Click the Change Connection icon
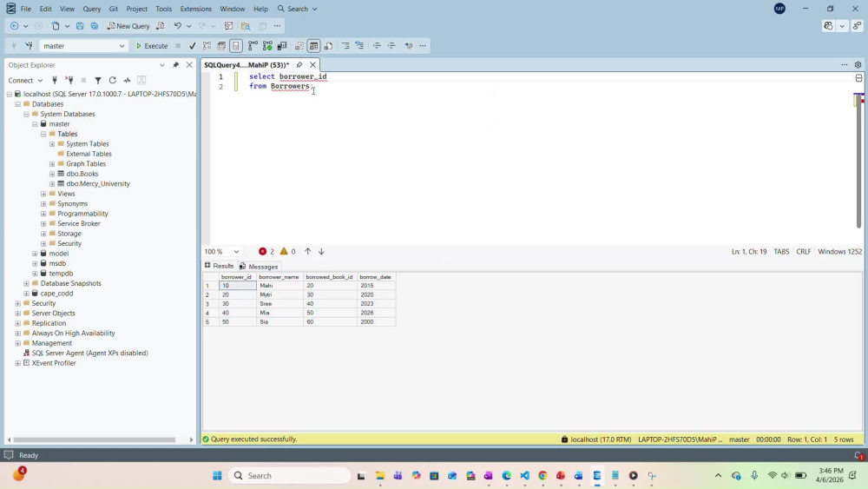The image size is (868, 489). 29,46
